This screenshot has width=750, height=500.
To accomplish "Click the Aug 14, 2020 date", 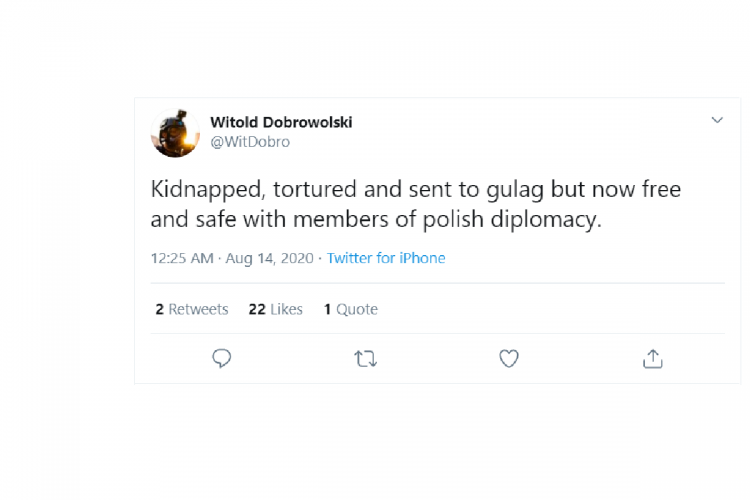I will [x=271, y=258].
